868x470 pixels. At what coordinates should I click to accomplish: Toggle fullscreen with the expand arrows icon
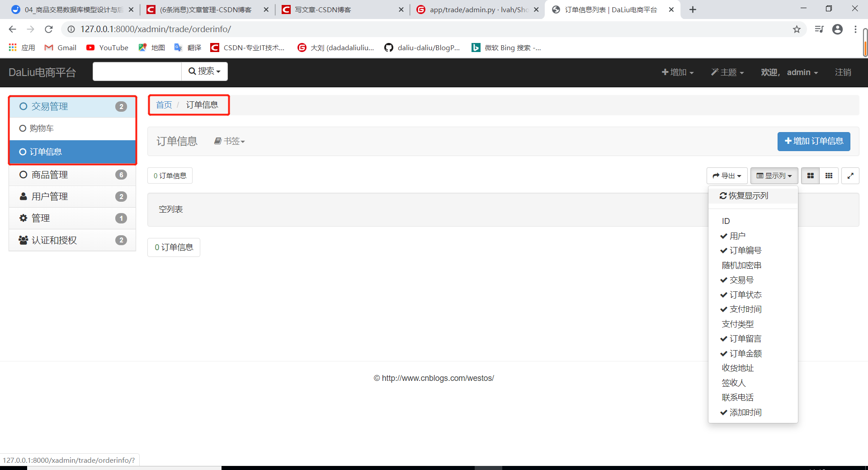(850, 176)
